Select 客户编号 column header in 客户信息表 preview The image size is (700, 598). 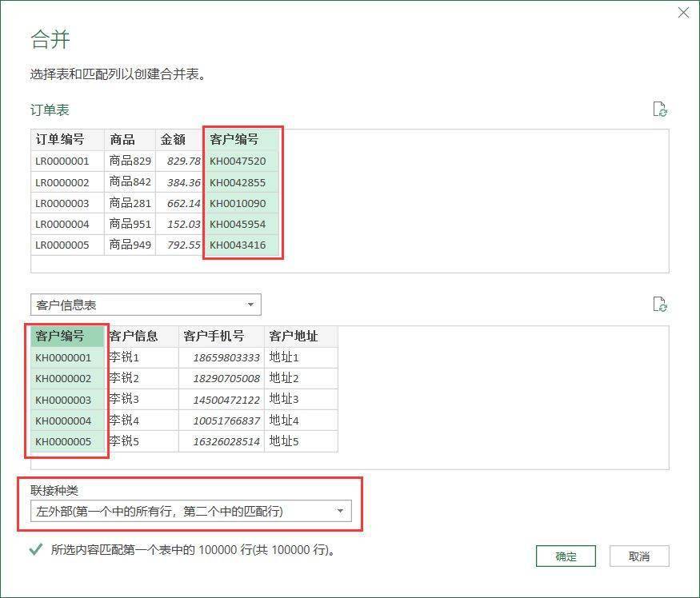pyautogui.click(x=67, y=336)
